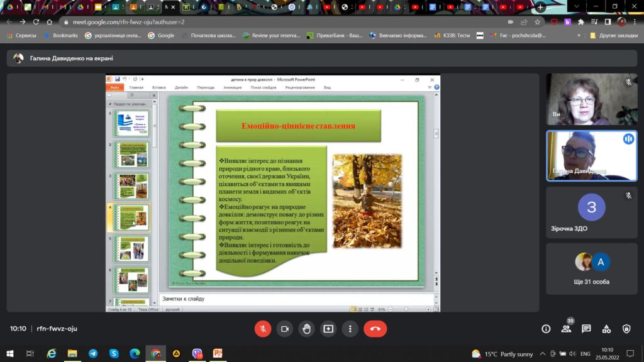Open the present now screen share option

click(x=328, y=329)
